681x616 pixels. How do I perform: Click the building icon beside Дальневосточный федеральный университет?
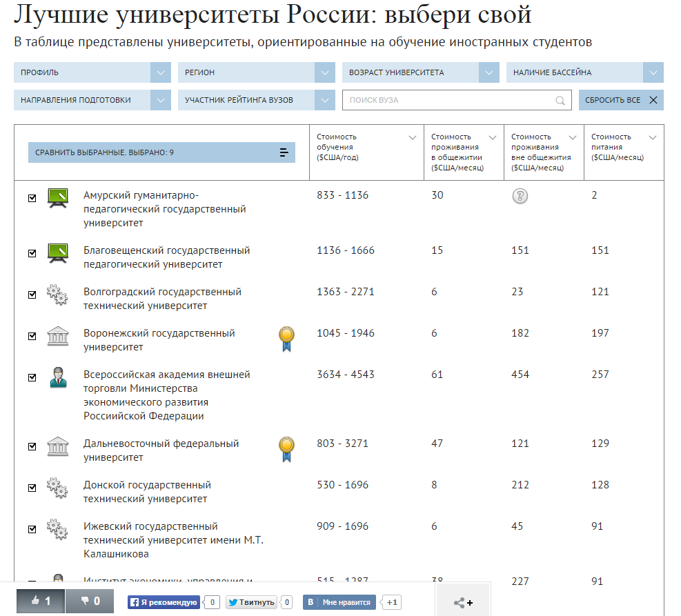[x=58, y=446]
